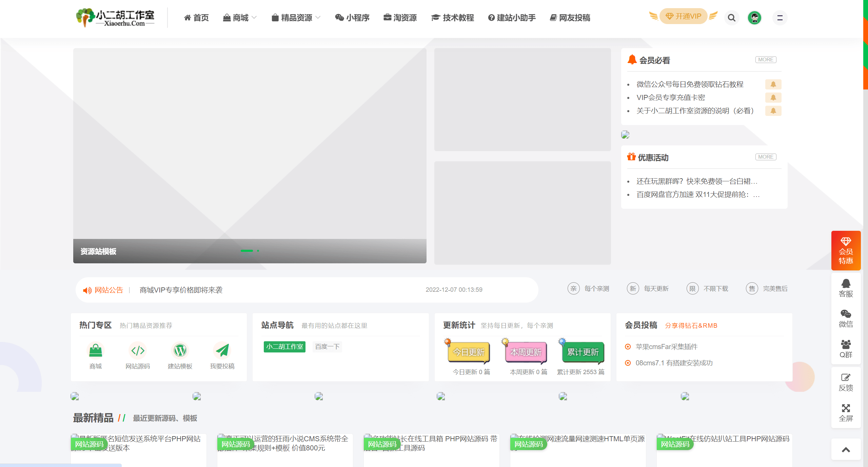This screenshot has height=467, width=868.
Task: Select the first carousel slide indicator bar
Action: click(246, 251)
